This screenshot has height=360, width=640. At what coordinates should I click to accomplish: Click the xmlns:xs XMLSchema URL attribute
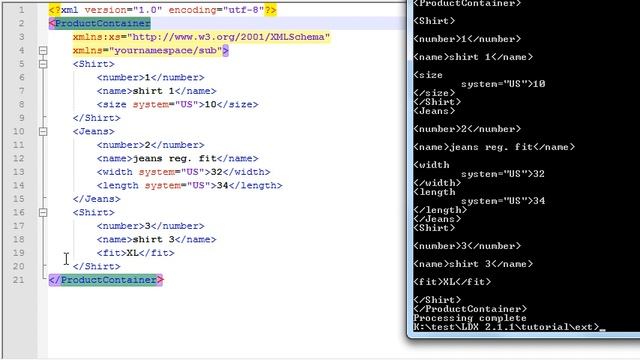click(201, 37)
